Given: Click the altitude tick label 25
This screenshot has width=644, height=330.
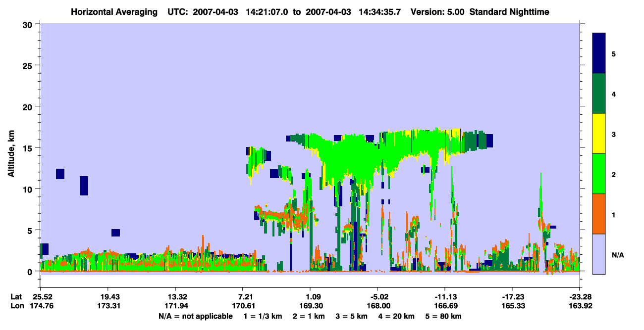Looking at the screenshot, I should (x=29, y=65).
